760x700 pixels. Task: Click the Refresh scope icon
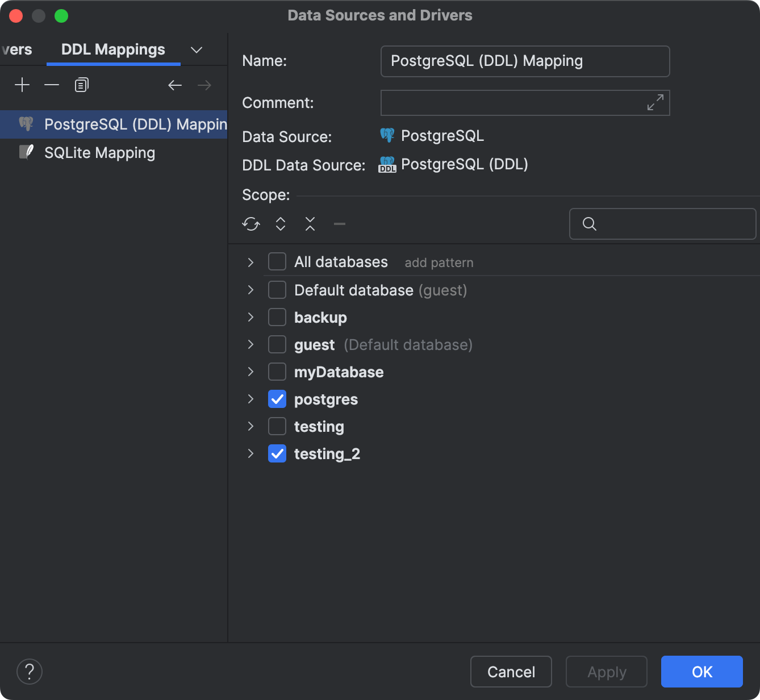250,224
